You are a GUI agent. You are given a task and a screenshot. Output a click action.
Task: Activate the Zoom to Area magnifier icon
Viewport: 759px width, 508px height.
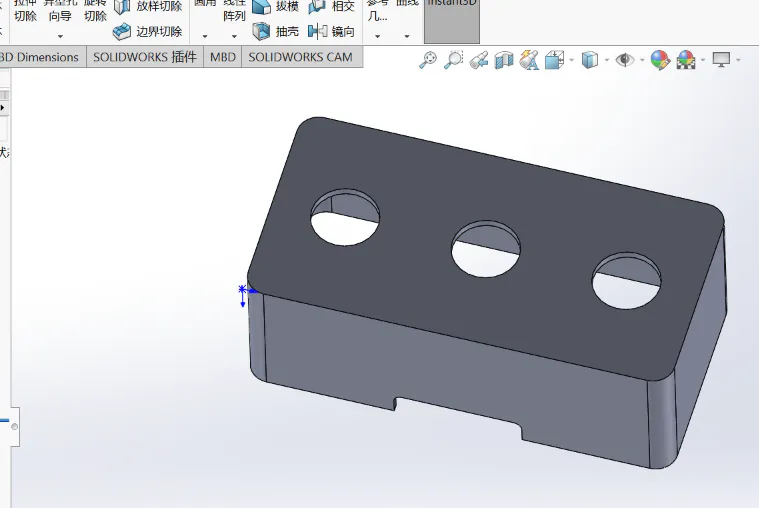pyautogui.click(x=454, y=60)
